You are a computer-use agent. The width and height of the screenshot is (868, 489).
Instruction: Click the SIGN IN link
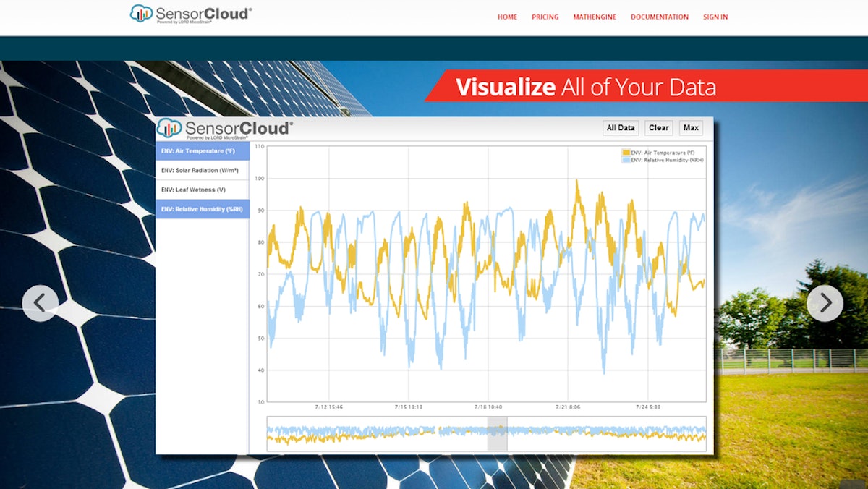pos(715,17)
